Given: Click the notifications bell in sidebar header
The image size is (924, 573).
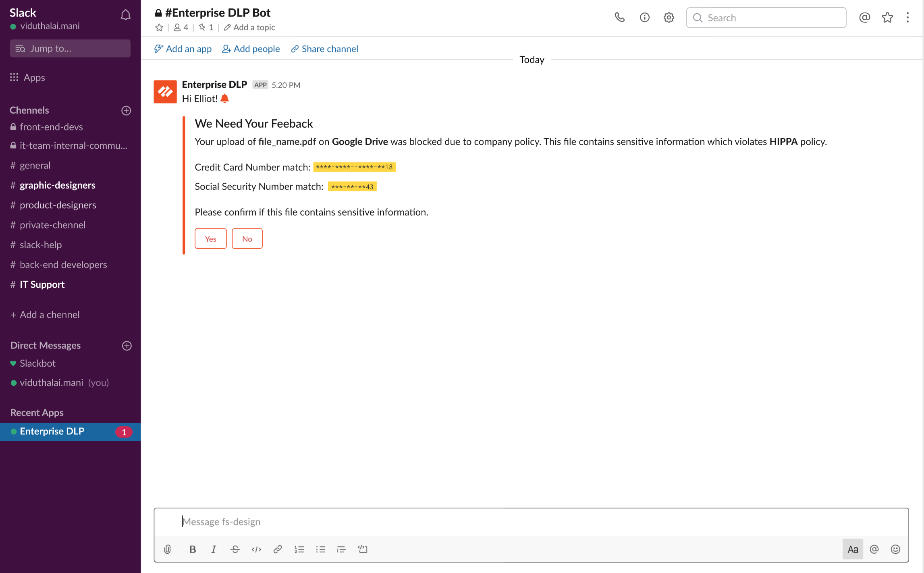Looking at the screenshot, I should point(125,15).
